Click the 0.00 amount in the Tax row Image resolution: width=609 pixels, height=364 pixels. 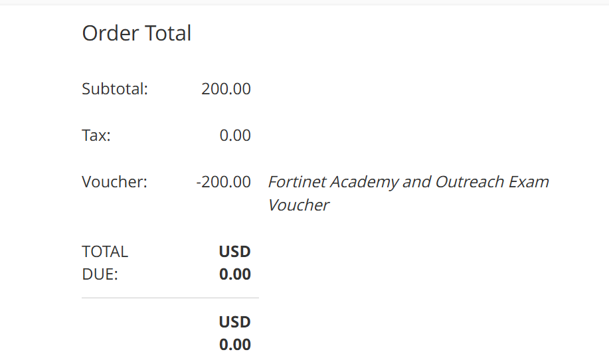click(x=235, y=136)
